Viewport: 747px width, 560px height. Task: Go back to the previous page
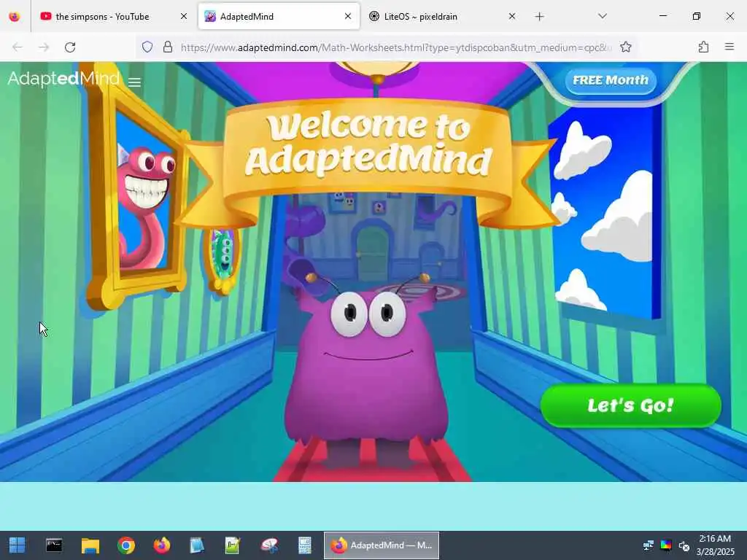click(x=18, y=47)
